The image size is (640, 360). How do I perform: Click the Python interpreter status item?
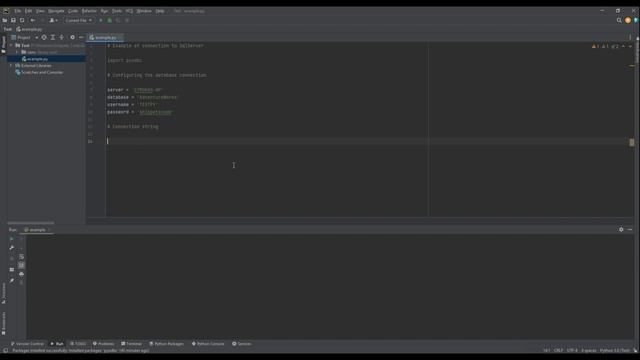tap(614, 351)
